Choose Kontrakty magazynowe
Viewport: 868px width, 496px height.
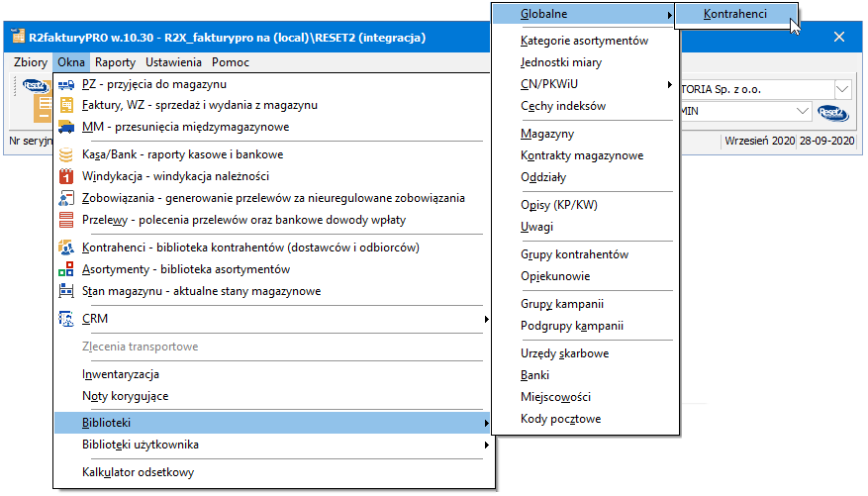(x=584, y=155)
